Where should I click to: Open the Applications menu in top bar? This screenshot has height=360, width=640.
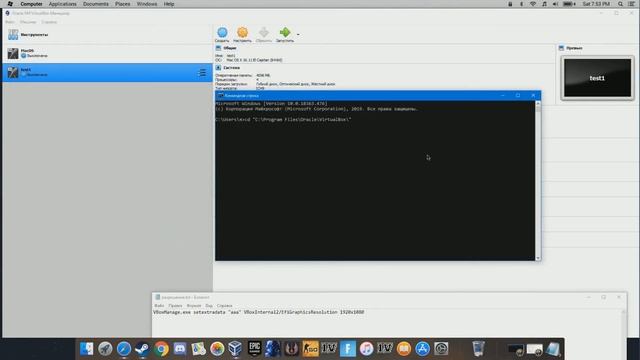(62, 4)
